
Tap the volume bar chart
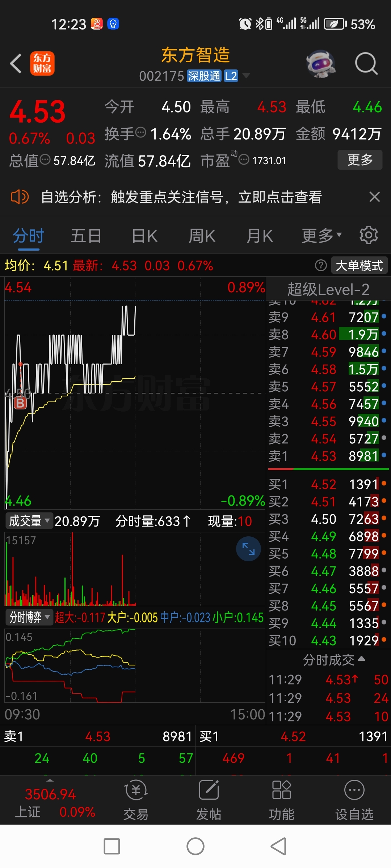135,569
